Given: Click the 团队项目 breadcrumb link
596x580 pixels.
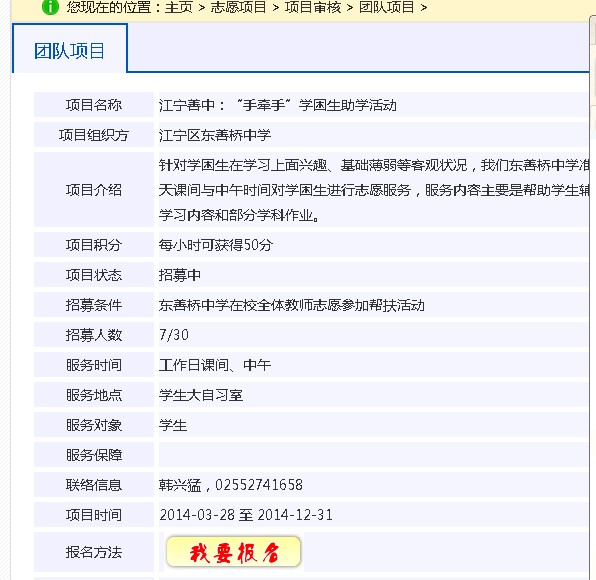Looking at the screenshot, I should 387,7.
